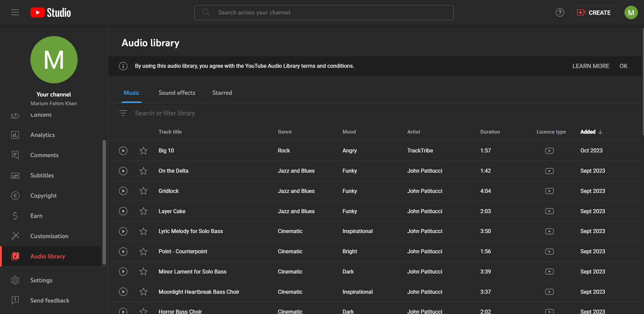Open Copyright in the sidebar

(44, 196)
